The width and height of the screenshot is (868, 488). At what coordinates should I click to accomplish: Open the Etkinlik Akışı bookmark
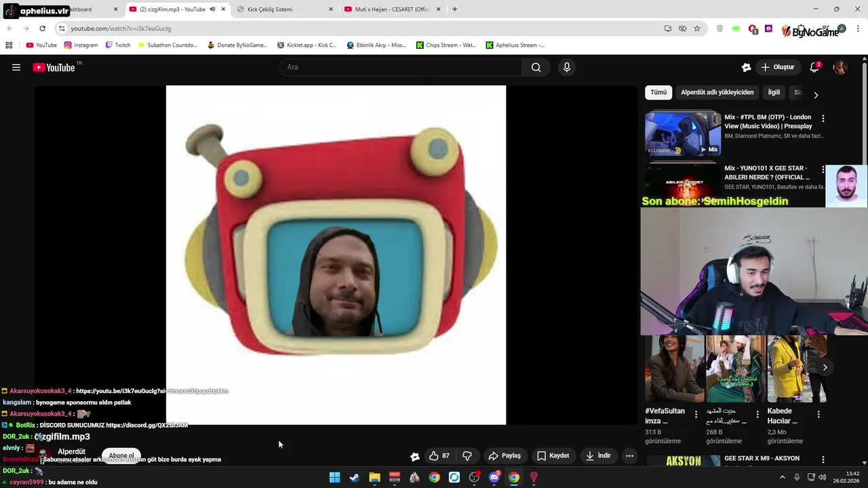376,45
